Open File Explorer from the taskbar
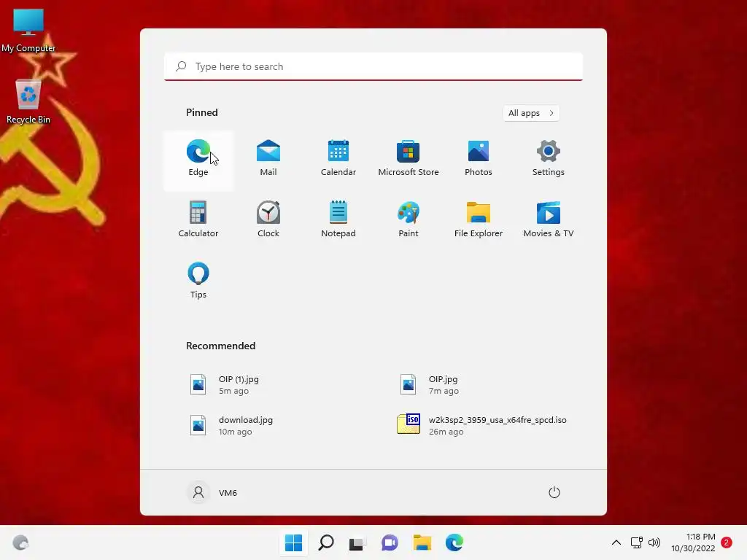Image resolution: width=747 pixels, height=560 pixels. click(x=422, y=542)
